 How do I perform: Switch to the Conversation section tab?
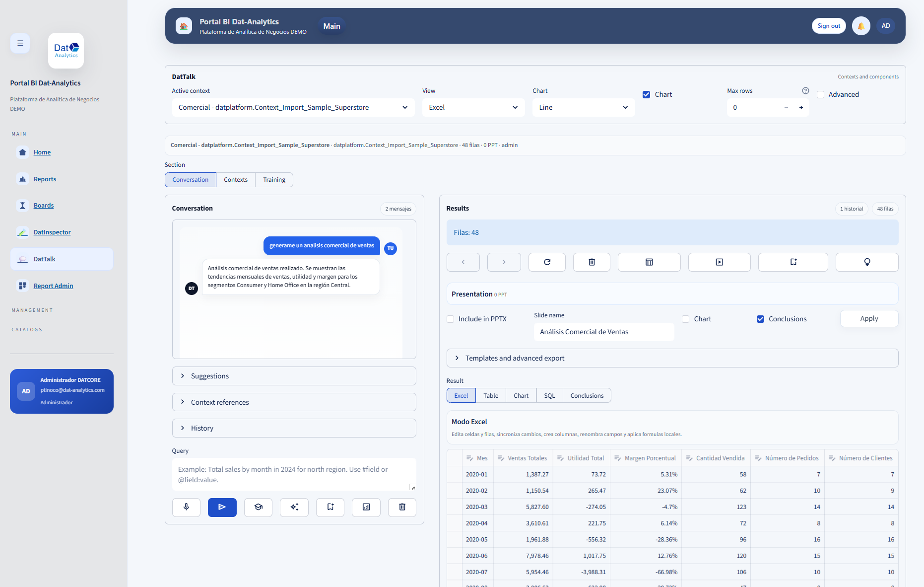[191, 180]
